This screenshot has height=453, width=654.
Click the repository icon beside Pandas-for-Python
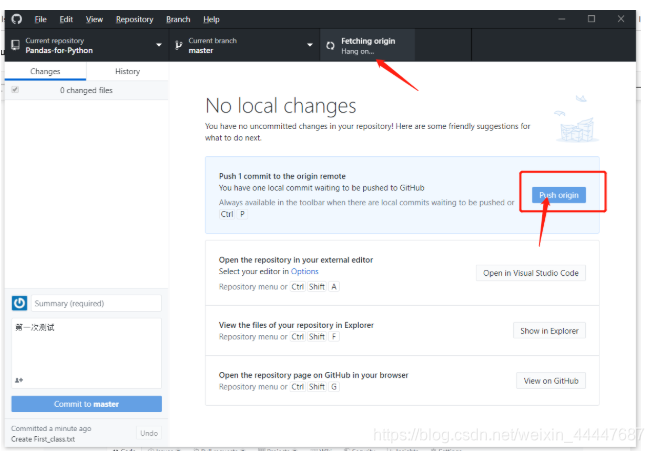coord(15,45)
